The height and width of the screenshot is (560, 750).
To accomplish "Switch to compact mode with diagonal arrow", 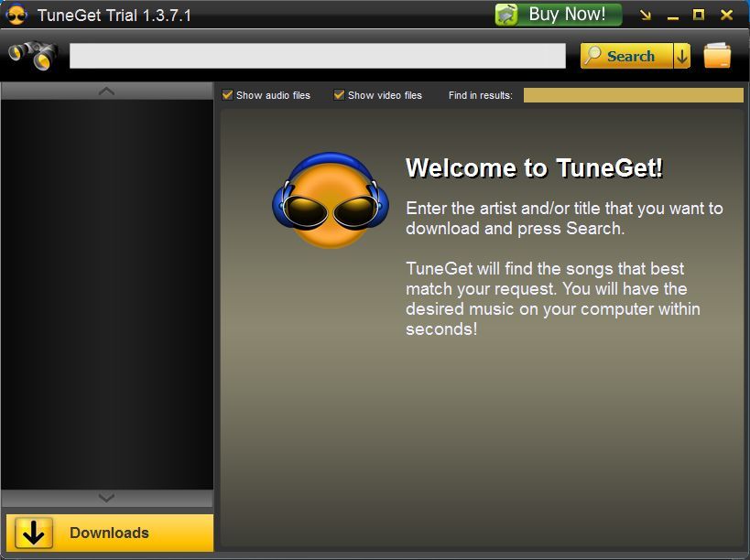I will pos(646,16).
